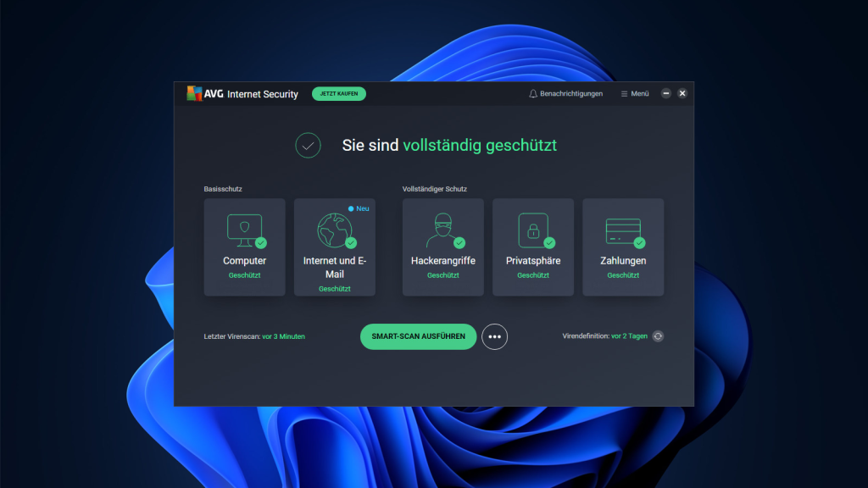Open the Computer protection tile
This screenshot has height=488, width=868.
[245, 247]
